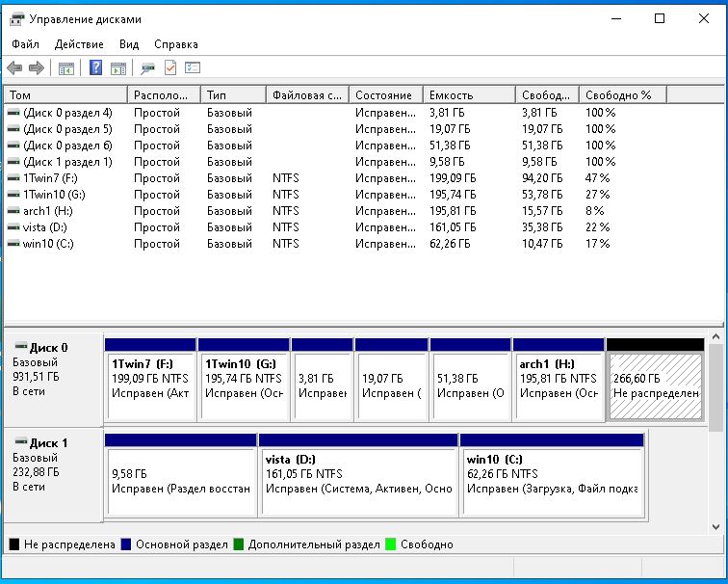Toggle the console tree pane icon
Viewport: 728px width, 584px height.
click(66, 67)
